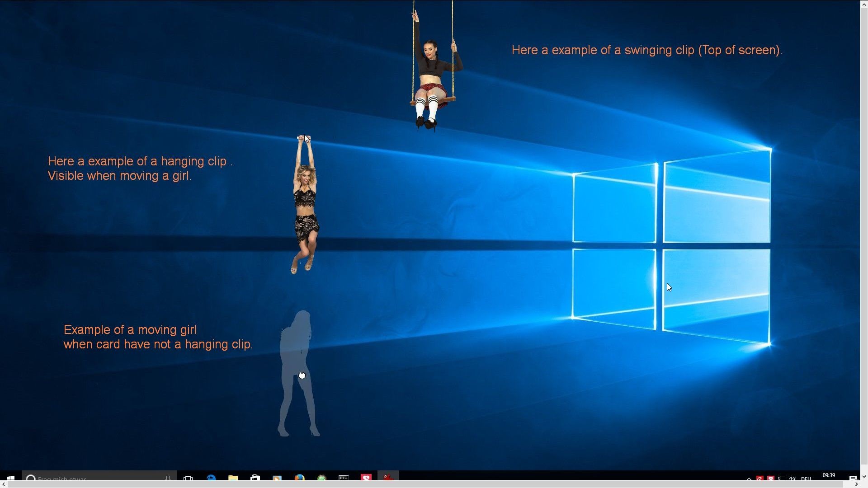The height and width of the screenshot is (488, 868).
Task: Launch Firefox from the taskbar
Action: coord(299,478)
